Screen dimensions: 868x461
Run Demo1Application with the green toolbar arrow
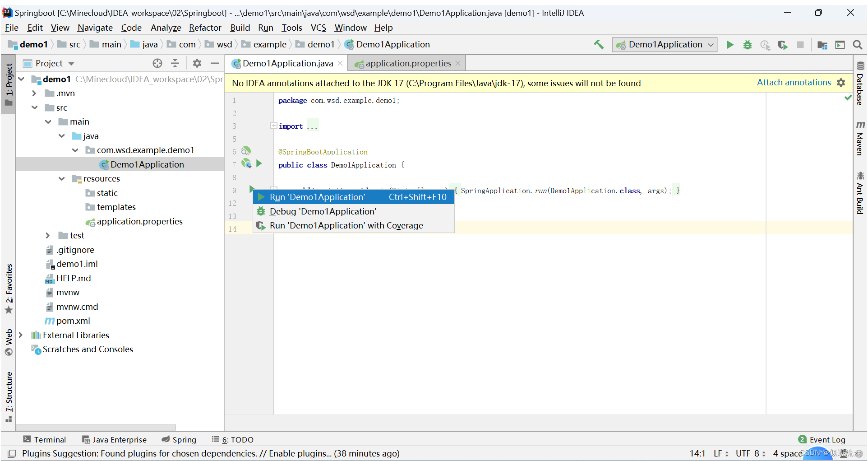pyautogui.click(x=730, y=45)
